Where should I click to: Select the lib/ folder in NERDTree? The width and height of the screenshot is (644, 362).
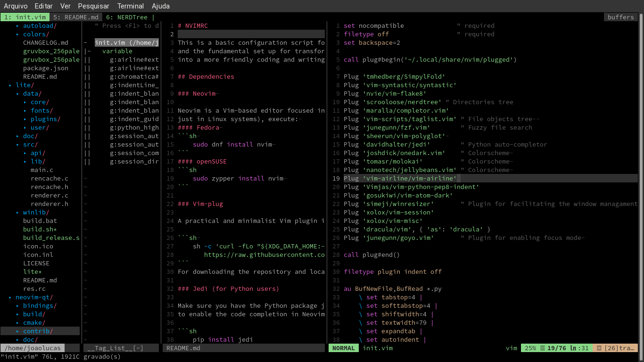(x=38, y=161)
